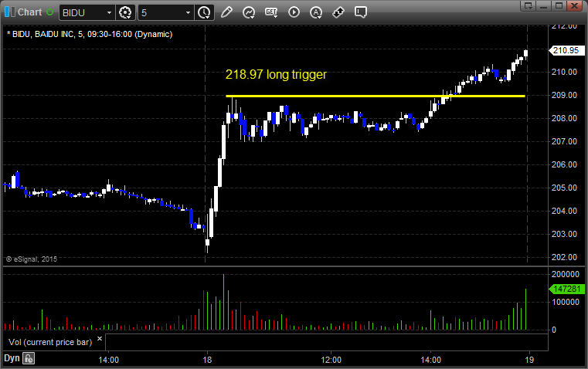Click the 204.00 price axis label
This screenshot has width=588, height=369.
point(564,211)
